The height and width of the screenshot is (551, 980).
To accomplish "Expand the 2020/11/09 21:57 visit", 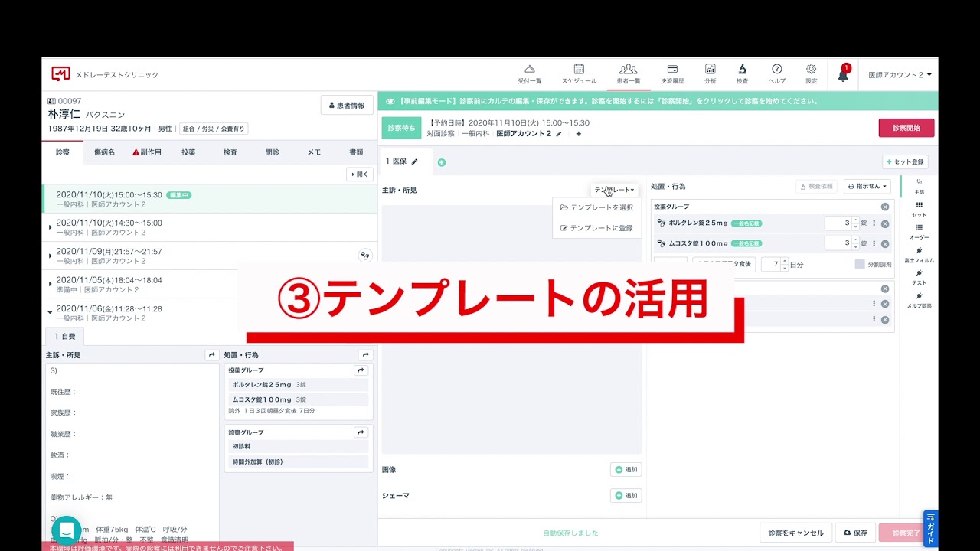I will coord(51,256).
